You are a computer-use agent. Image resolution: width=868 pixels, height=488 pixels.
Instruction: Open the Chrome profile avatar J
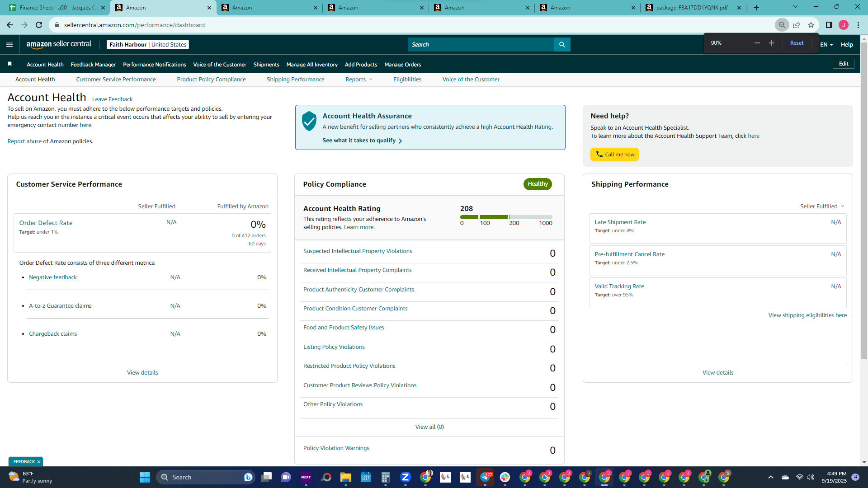click(x=844, y=25)
